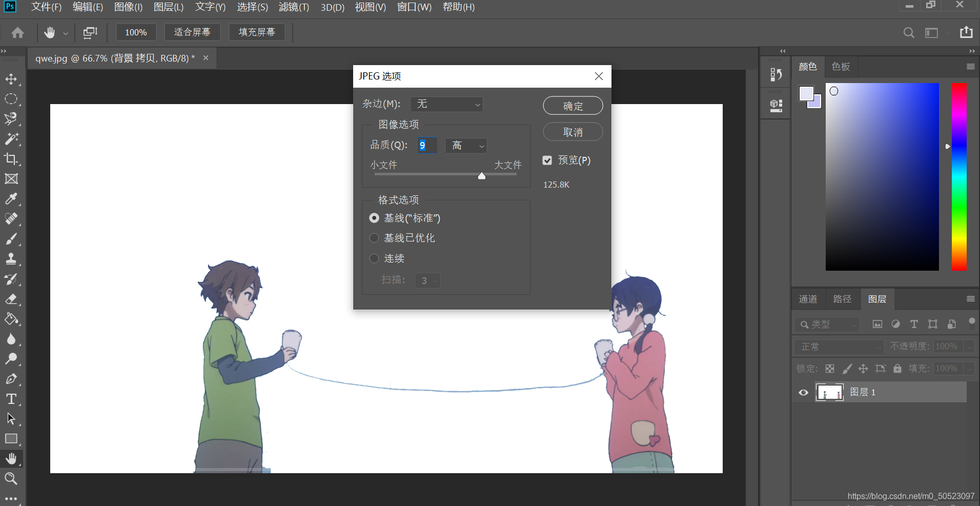Open the layer fill dropdown arrow
This screenshot has height=506, width=980.
point(969,369)
